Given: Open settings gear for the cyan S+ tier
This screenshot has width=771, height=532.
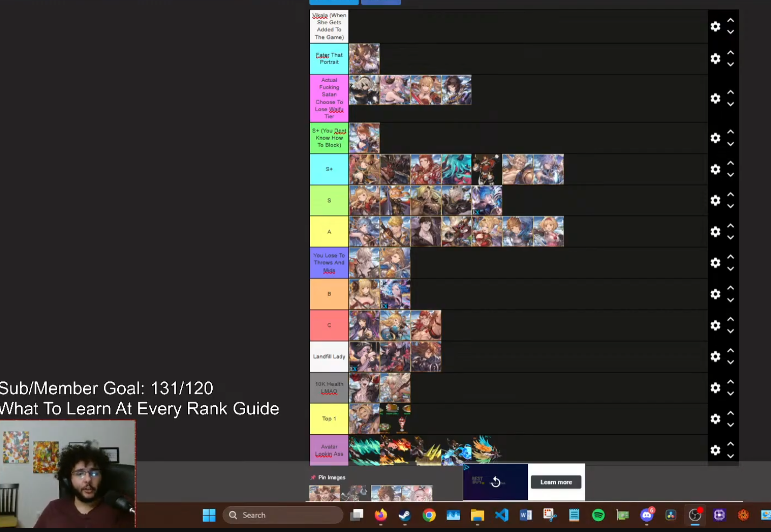Looking at the screenshot, I should pyautogui.click(x=715, y=170).
